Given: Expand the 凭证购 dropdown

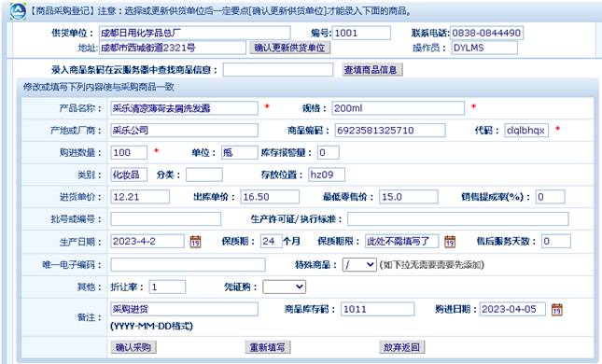Looking at the screenshot, I should click(x=284, y=287).
